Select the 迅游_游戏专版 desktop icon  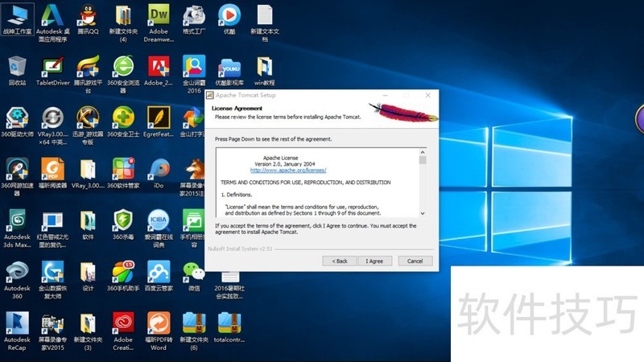[88, 125]
